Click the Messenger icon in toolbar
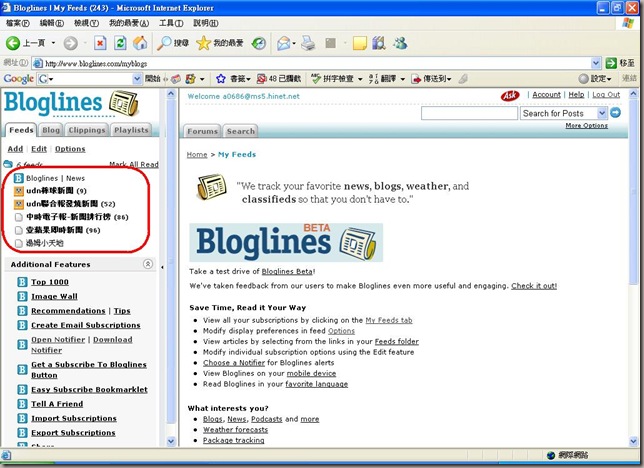 coord(400,43)
